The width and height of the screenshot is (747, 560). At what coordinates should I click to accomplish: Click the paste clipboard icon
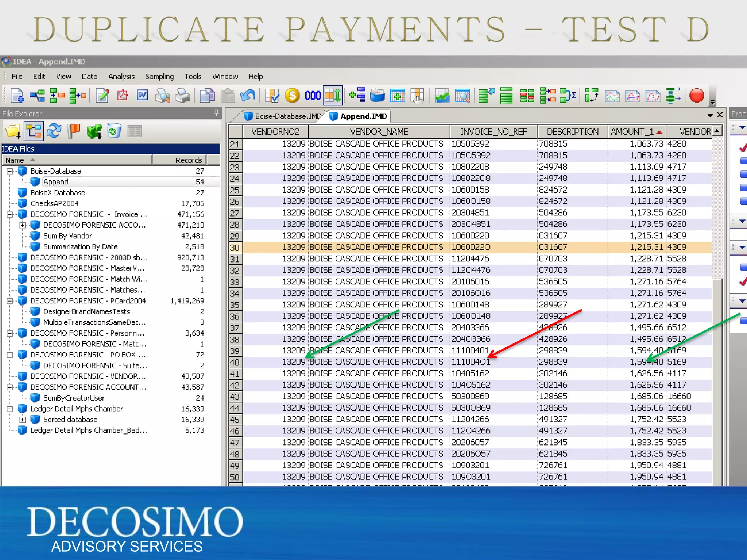point(228,96)
